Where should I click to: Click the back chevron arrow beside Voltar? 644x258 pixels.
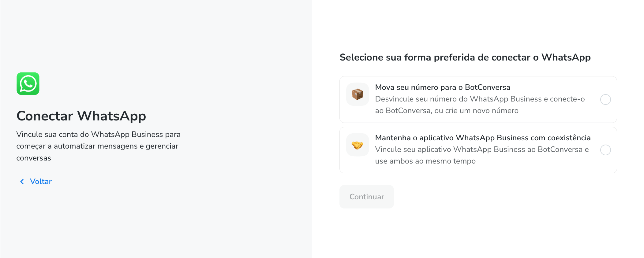(22, 182)
